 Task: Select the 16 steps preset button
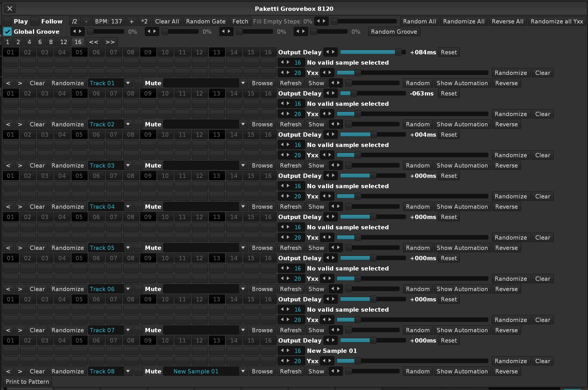[x=78, y=42]
